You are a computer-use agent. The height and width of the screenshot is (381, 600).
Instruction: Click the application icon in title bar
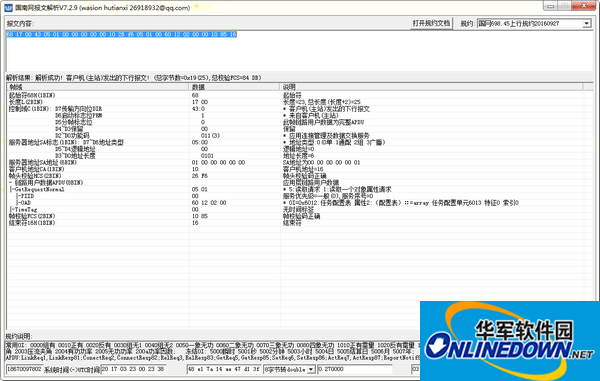(x=8, y=7)
